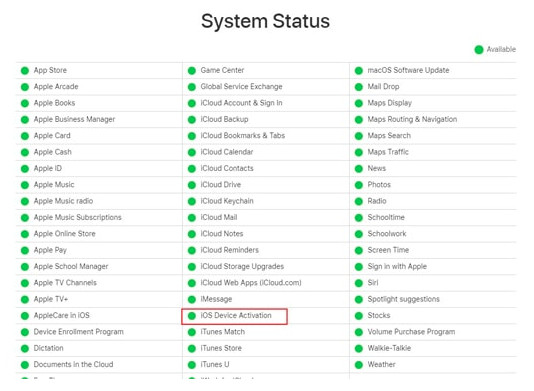The height and width of the screenshot is (391, 534).
Task: Click the Walkie-Talkie label
Action: [389, 348]
